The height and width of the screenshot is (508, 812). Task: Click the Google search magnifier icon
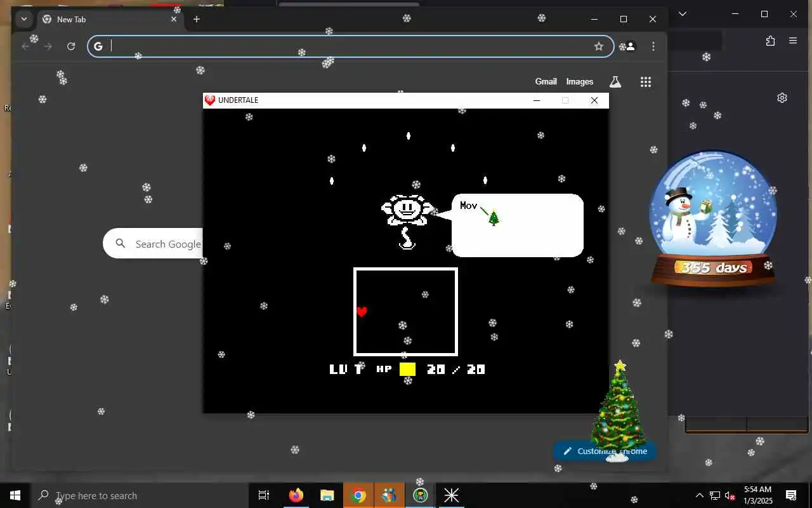coord(121,244)
